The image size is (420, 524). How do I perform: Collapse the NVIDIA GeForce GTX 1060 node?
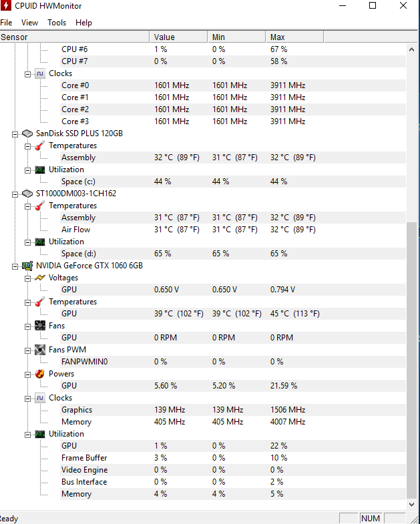15,266
